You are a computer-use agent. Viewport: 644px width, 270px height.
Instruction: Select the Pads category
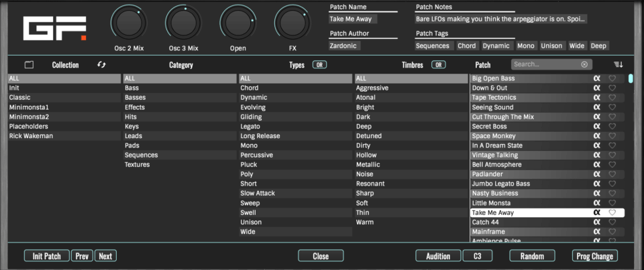[132, 145]
